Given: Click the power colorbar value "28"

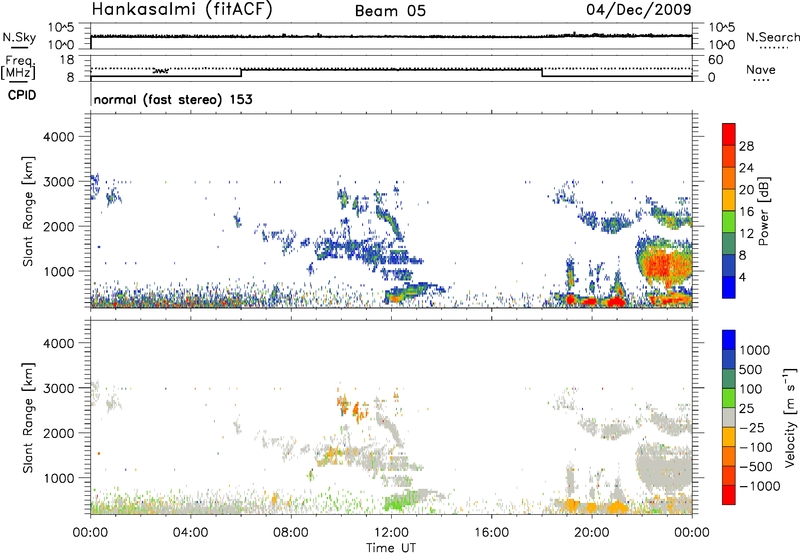Looking at the screenshot, I should click(x=746, y=146).
